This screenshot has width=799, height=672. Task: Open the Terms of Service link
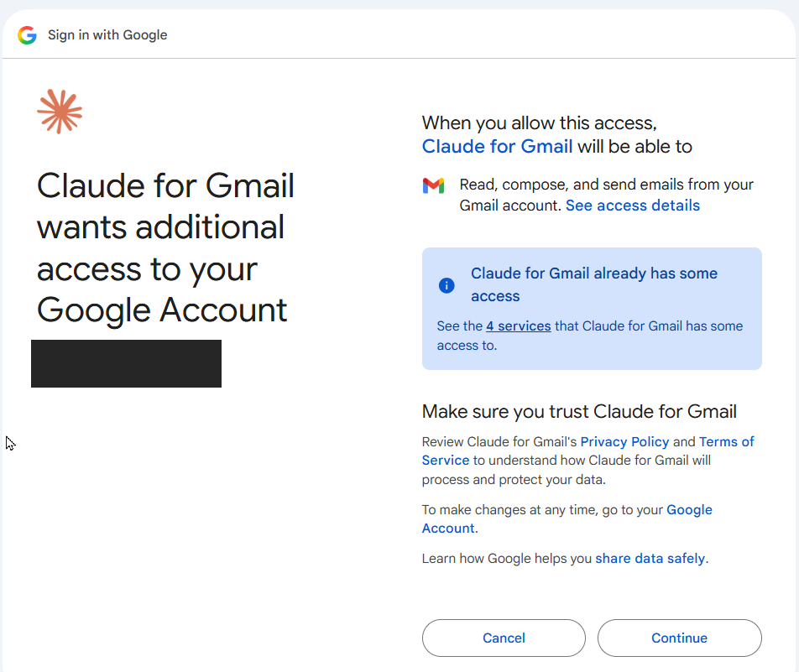588,451
